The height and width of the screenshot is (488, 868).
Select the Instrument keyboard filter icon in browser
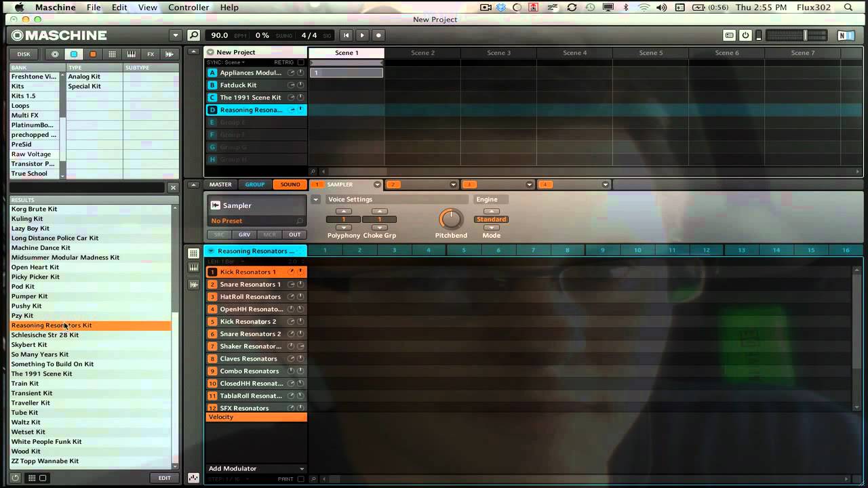(131, 54)
